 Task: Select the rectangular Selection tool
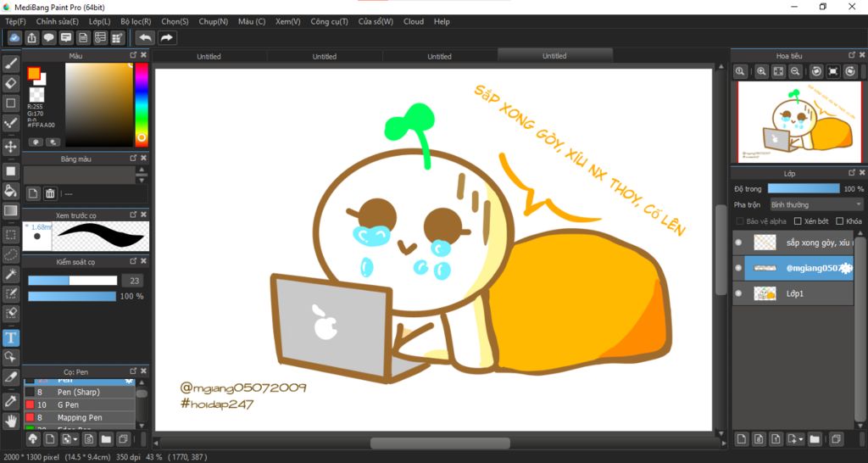[10, 235]
